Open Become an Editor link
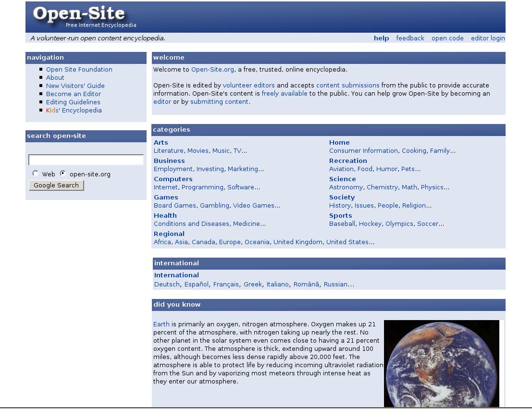 click(73, 94)
